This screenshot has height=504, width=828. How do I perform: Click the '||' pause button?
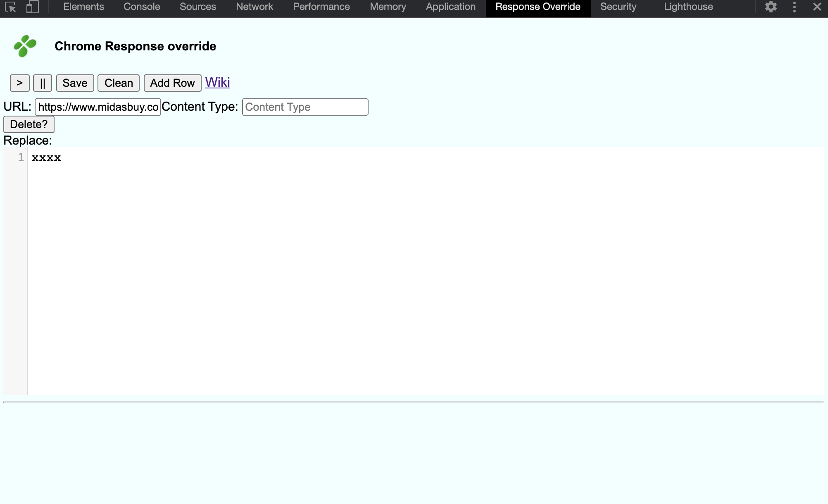(43, 83)
